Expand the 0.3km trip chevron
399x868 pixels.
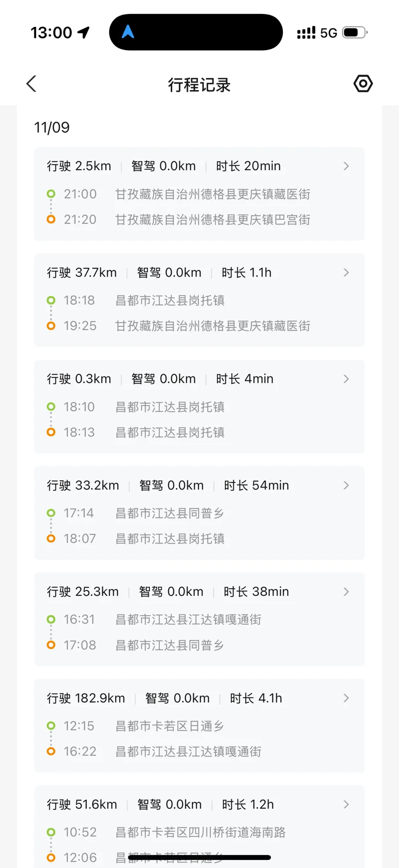(x=346, y=379)
